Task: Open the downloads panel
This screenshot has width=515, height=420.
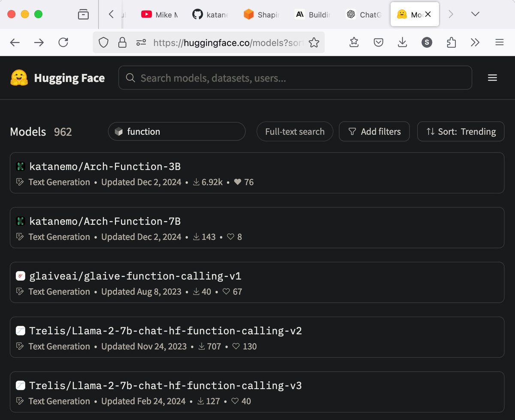Action: click(x=402, y=42)
